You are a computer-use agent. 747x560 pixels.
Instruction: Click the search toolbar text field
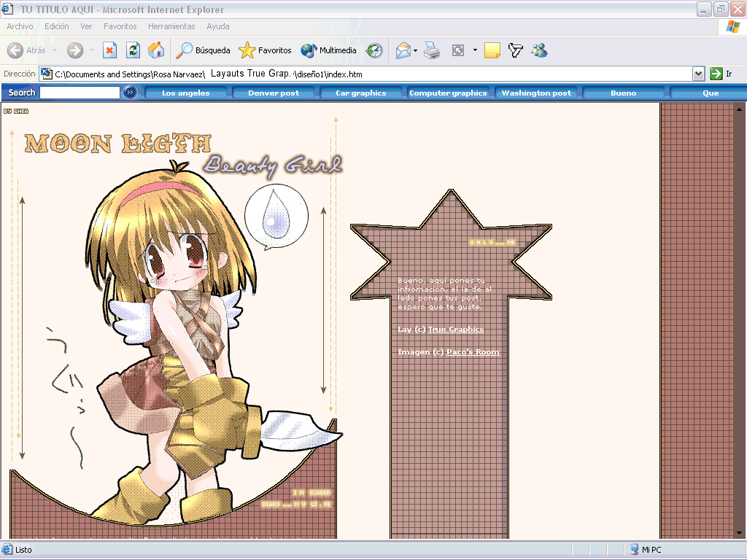[80, 93]
